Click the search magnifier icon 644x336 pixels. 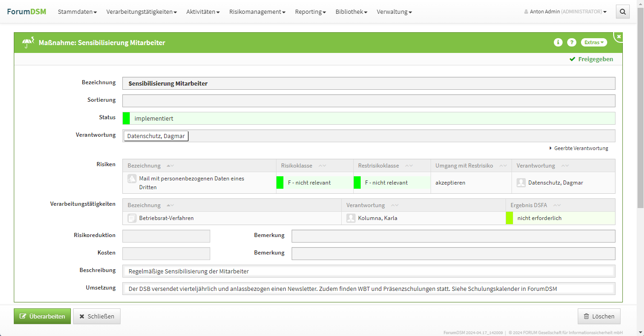coord(622,12)
